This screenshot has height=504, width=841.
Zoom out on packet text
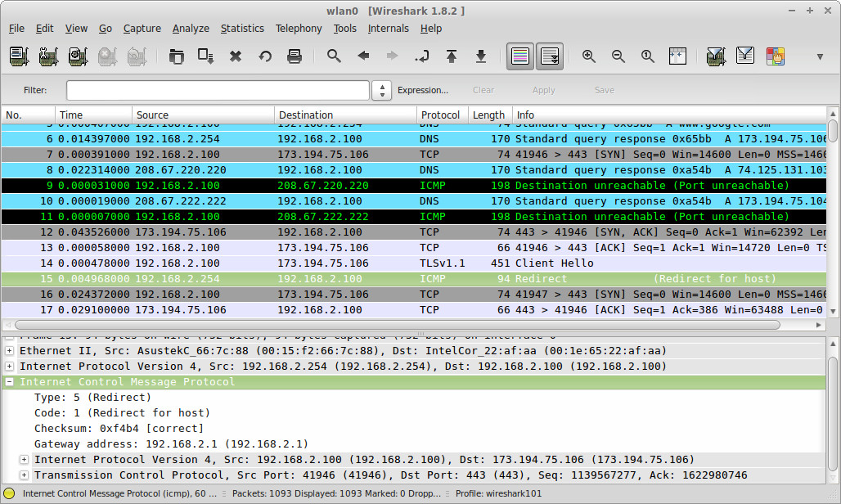[x=618, y=56]
